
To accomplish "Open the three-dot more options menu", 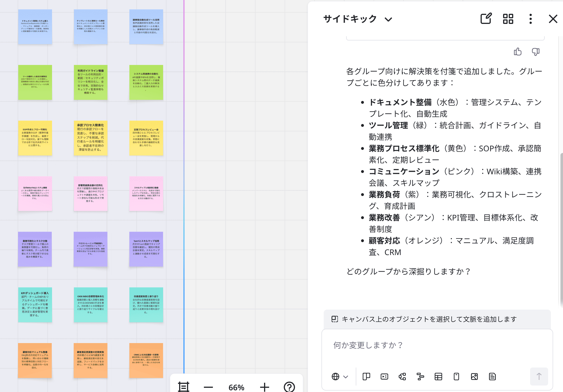I will click(x=530, y=19).
